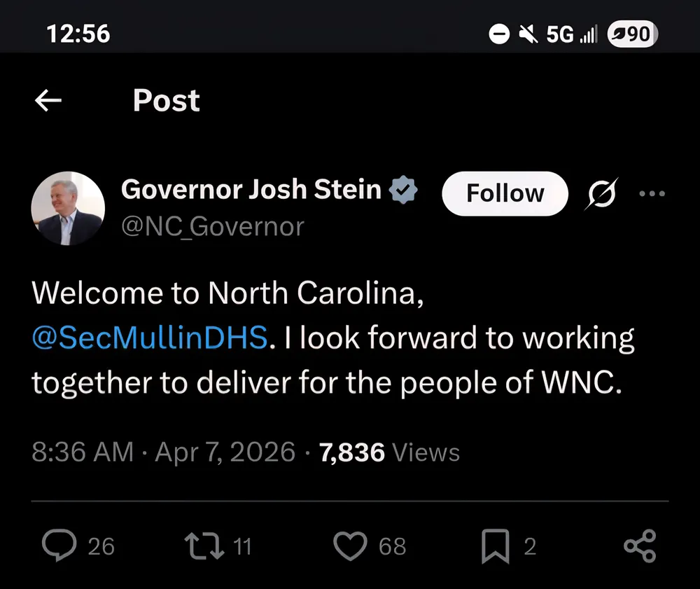Tap the Post header title
Image resolution: width=700 pixels, height=589 pixels.
pos(166,101)
